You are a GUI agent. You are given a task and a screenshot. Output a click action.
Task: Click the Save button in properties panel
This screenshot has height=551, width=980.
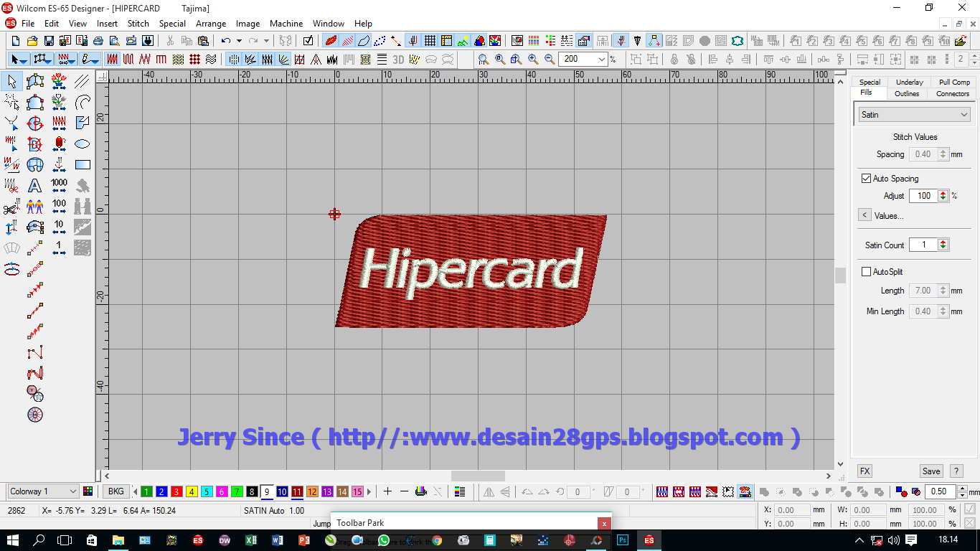[931, 471]
